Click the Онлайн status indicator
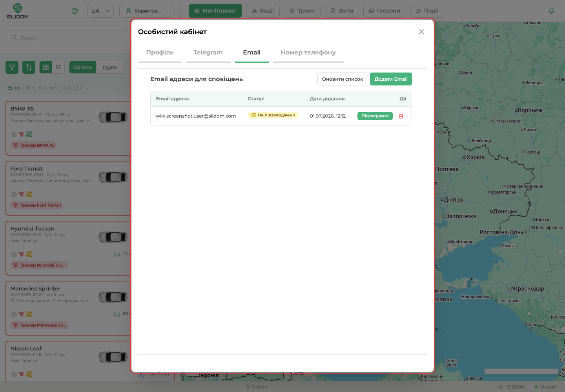The image size is (565, 392). coord(547,387)
